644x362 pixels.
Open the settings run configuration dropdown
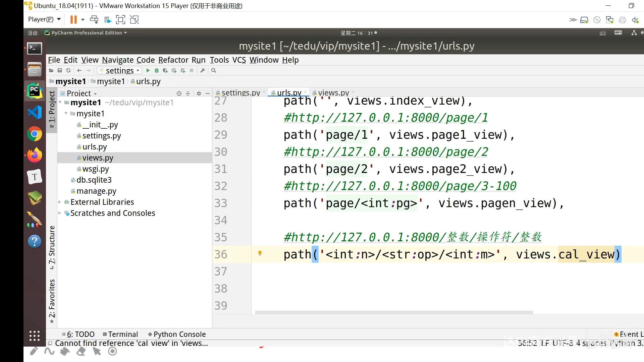pyautogui.click(x=120, y=70)
